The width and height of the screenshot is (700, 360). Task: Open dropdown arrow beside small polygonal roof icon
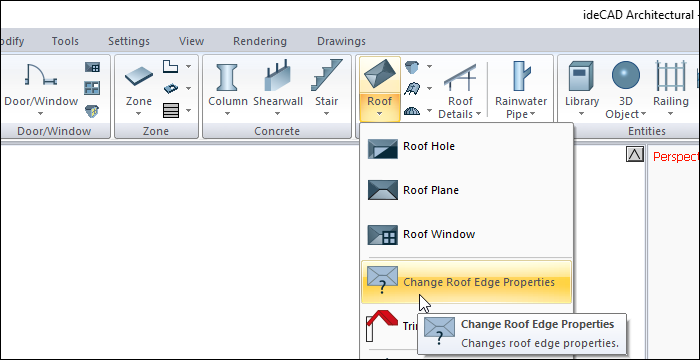(429, 67)
